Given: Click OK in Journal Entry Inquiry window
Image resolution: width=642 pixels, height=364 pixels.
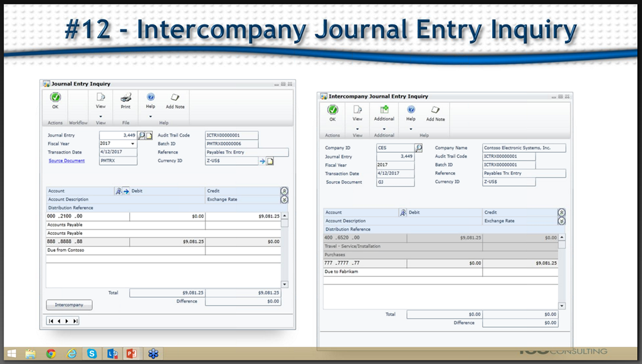Looking at the screenshot, I should [x=55, y=100].
